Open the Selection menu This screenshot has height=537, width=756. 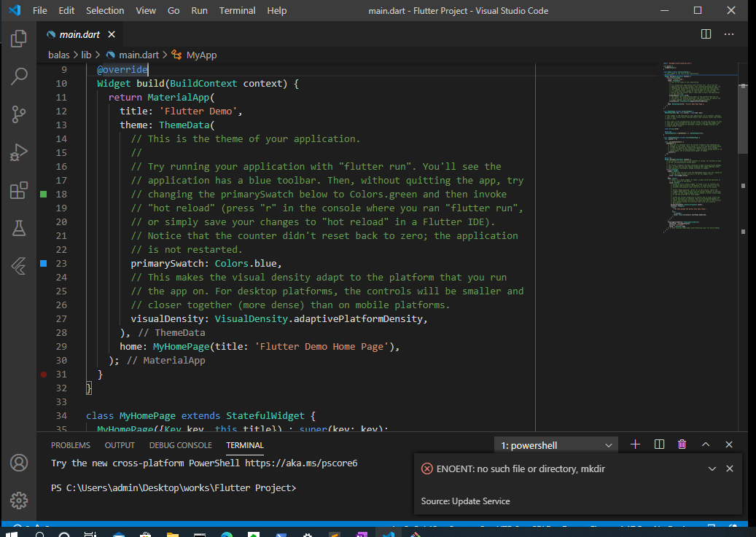tap(105, 10)
